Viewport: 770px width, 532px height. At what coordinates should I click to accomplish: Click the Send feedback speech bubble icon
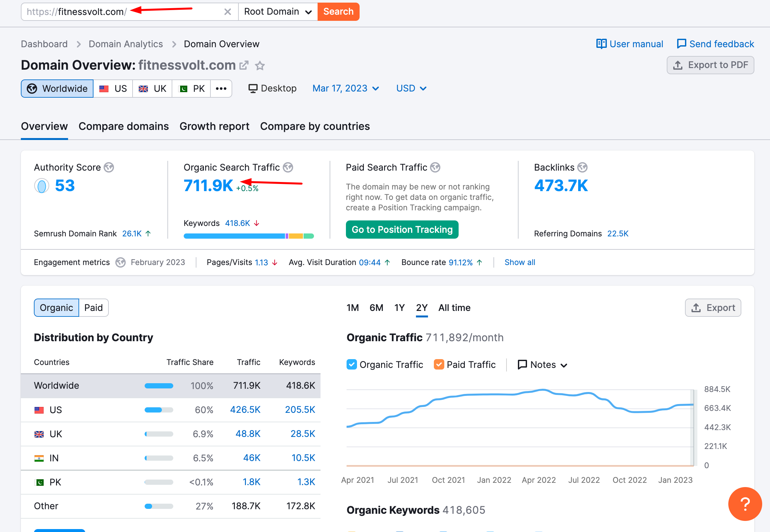[681, 44]
